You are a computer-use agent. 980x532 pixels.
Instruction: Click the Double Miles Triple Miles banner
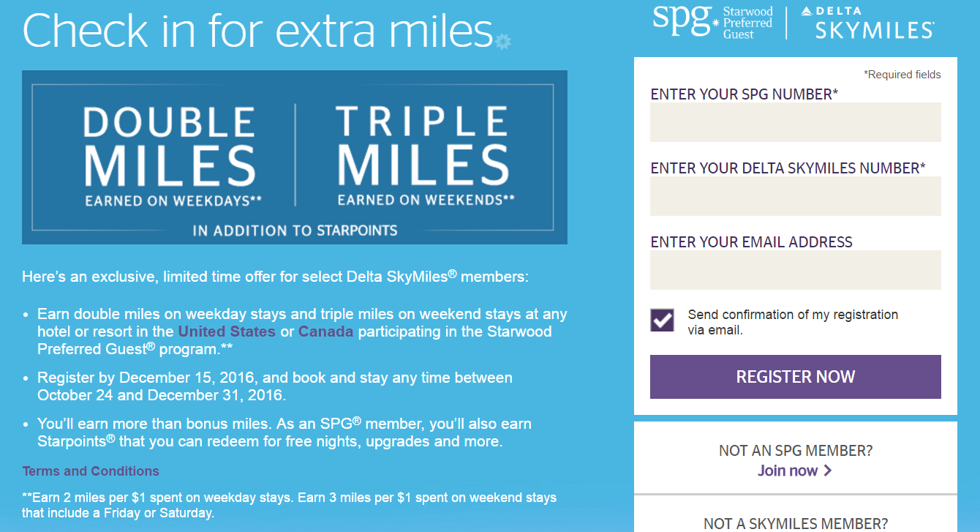295,157
